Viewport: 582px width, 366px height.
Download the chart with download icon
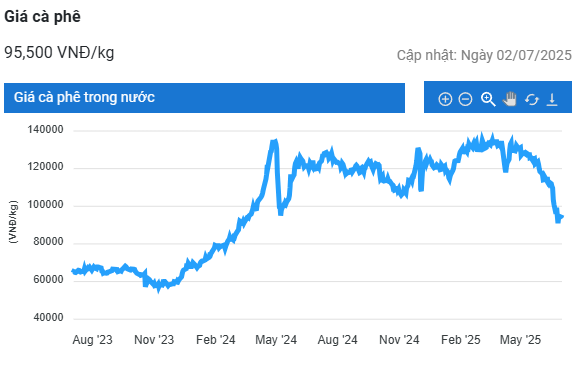pyautogui.click(x=552, y=99)
